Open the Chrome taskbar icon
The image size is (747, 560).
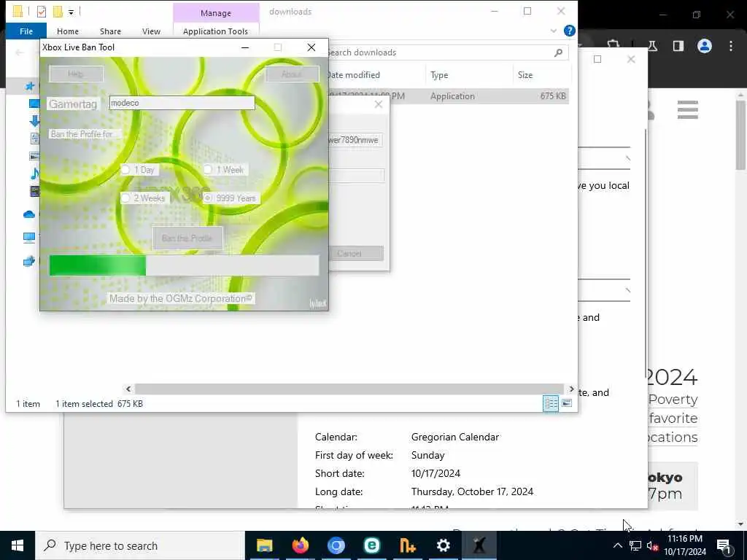tap(336, 545)
